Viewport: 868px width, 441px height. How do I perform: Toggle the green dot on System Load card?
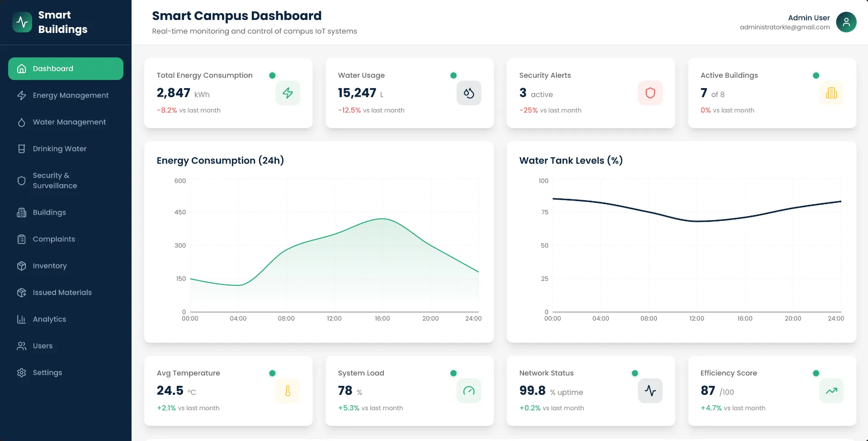tap(453, 373)
